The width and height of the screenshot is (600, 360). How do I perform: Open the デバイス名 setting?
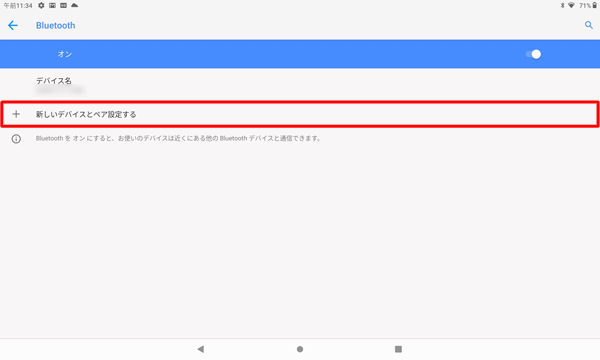(x=300, y=85)
